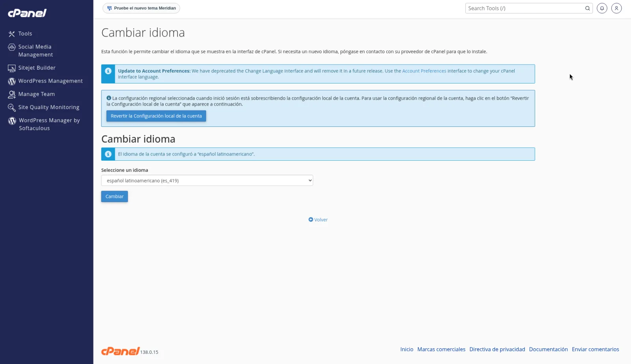Click Revertir la Configuración local button
Viewport: 631px width, 364px height.
(x=156, y=116)
